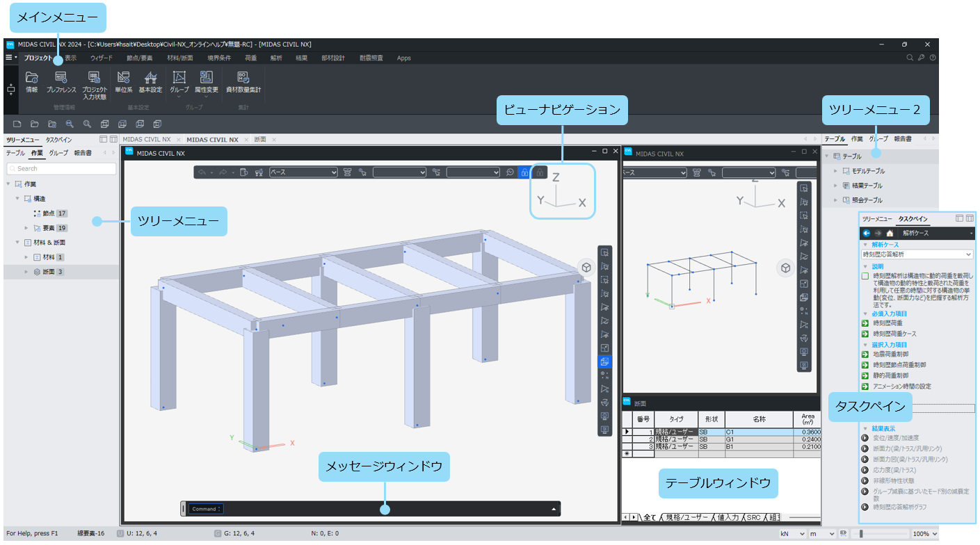Open the 単位系 unit system tool

pyautogui.click(x=124, y=82)
